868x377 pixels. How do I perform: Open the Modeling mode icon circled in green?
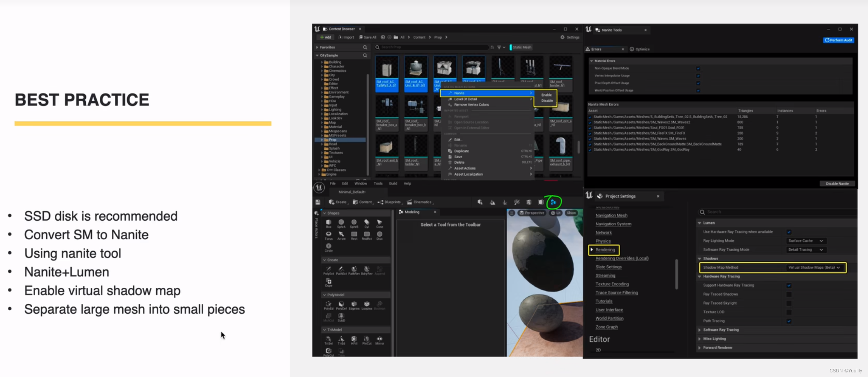click(x=553, y=202)
